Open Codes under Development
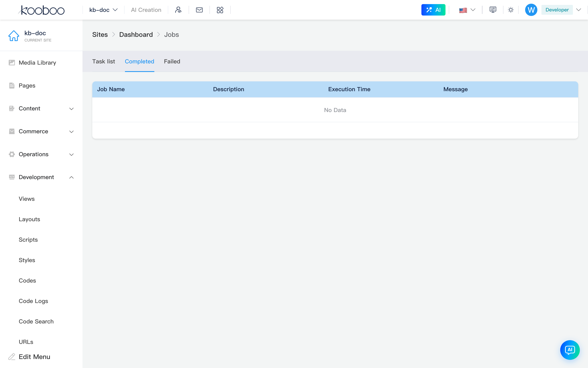588x368 pixels. [27, 281]
